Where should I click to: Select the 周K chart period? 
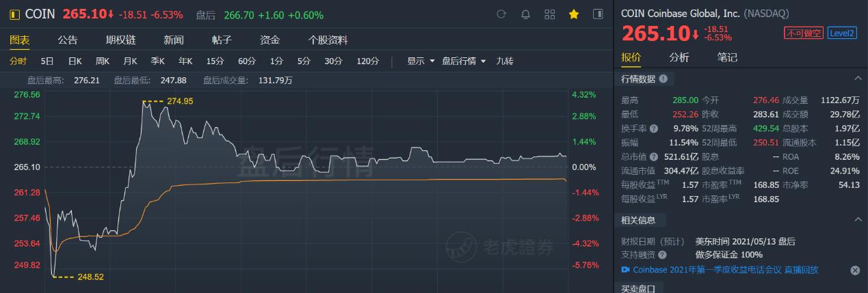[103, 61]
